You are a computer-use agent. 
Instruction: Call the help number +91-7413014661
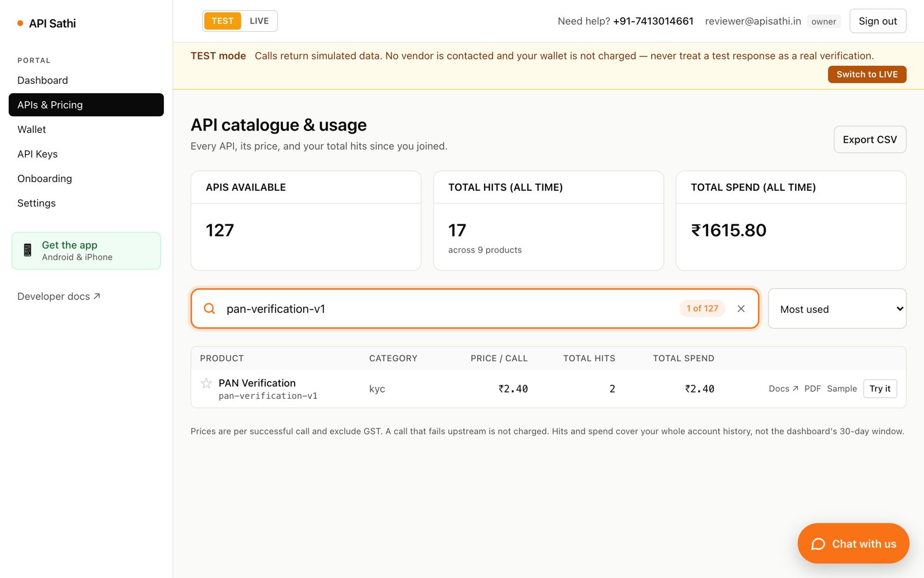(x=653, y=21)
